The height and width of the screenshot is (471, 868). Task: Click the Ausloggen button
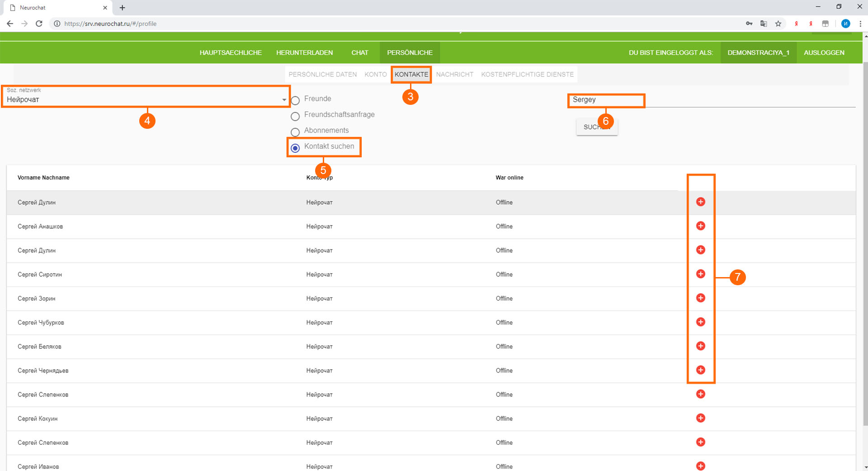pos(824,52)
